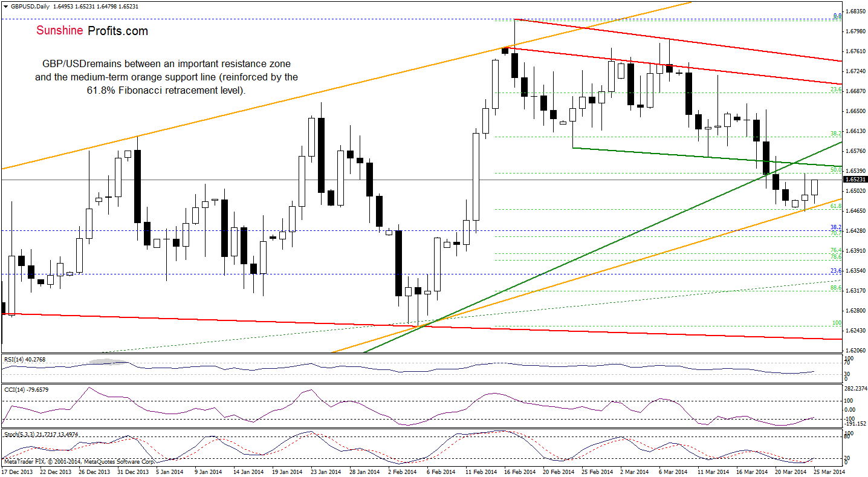Click the 78.6 Fibonacci level label

[837, 256]
